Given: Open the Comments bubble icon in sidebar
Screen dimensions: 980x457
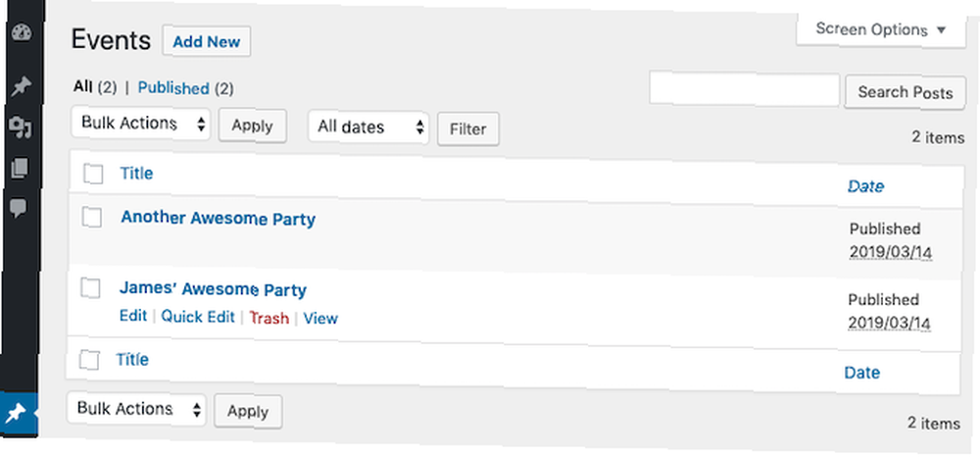Looking at the screenshot, I should tap(19, 208).
